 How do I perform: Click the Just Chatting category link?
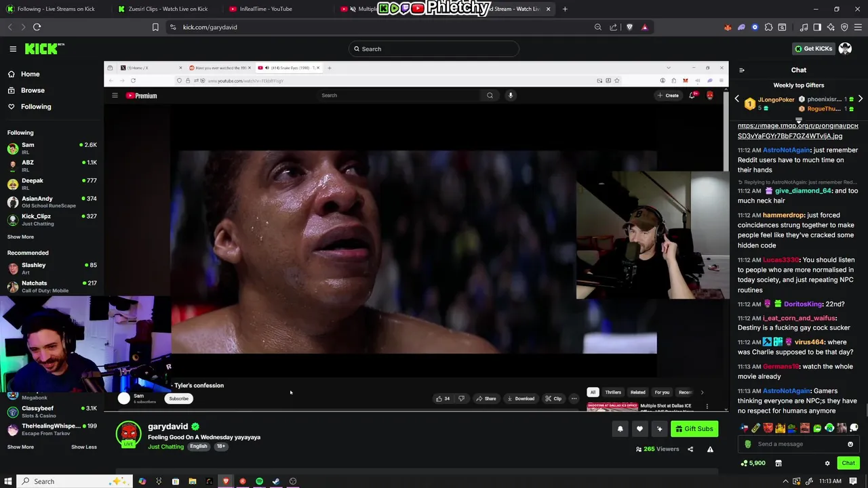[165, 447]
